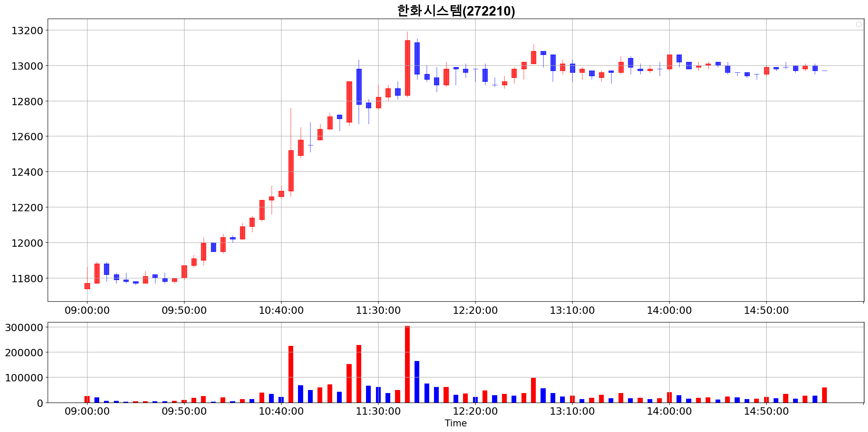Click 09:00:00 label under the volume chart
The height and width of the screenshot is (432, 868).
tap(87, 411)
